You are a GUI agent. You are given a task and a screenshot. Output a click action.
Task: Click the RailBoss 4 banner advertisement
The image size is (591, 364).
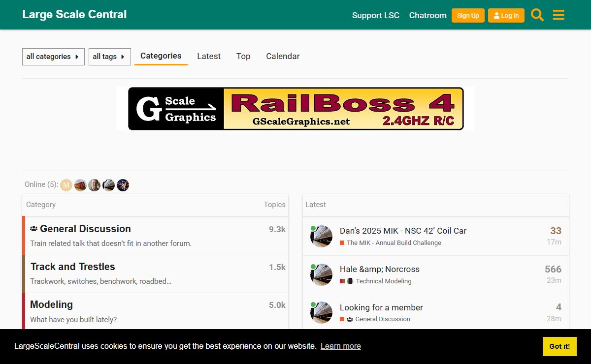(x=295, y=109)
